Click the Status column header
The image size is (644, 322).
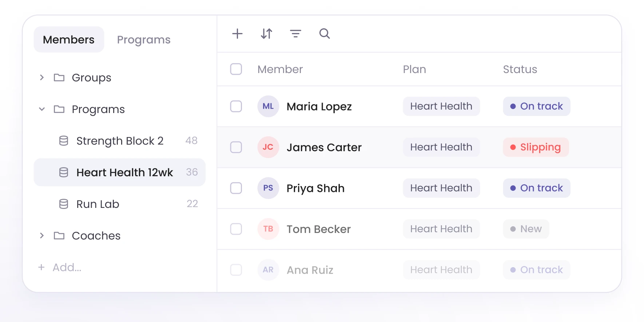520,69
